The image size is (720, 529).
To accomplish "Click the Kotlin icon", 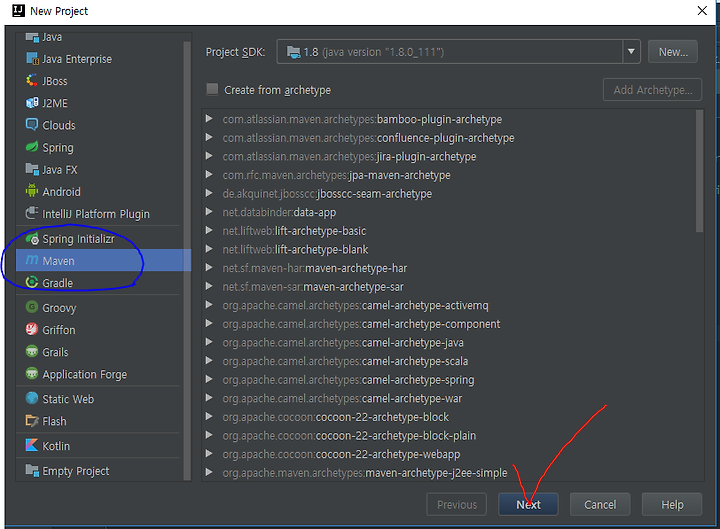I will pyautogui.click(x=32, y=445).
